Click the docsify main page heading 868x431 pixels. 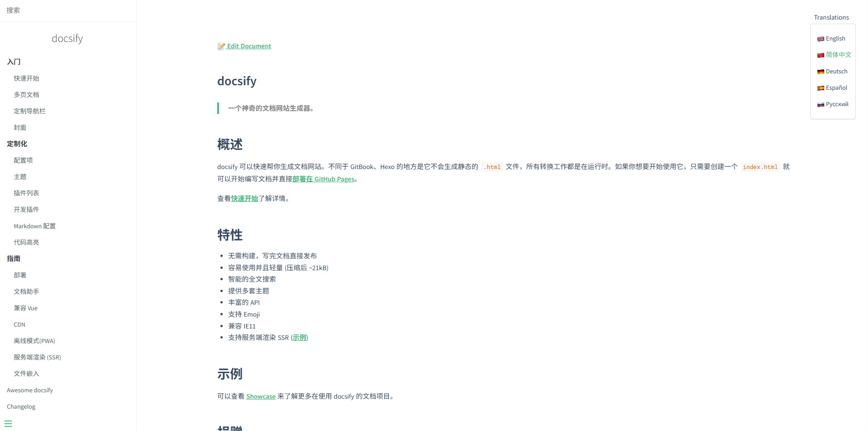(237, 81)
